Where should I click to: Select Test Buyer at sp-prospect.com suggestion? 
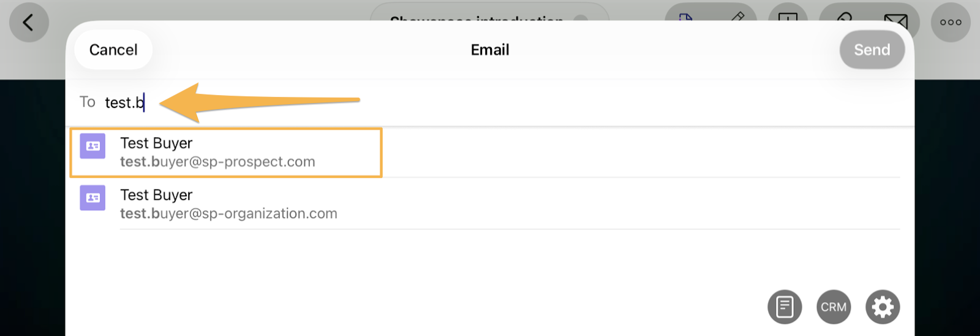click(217, 153)
